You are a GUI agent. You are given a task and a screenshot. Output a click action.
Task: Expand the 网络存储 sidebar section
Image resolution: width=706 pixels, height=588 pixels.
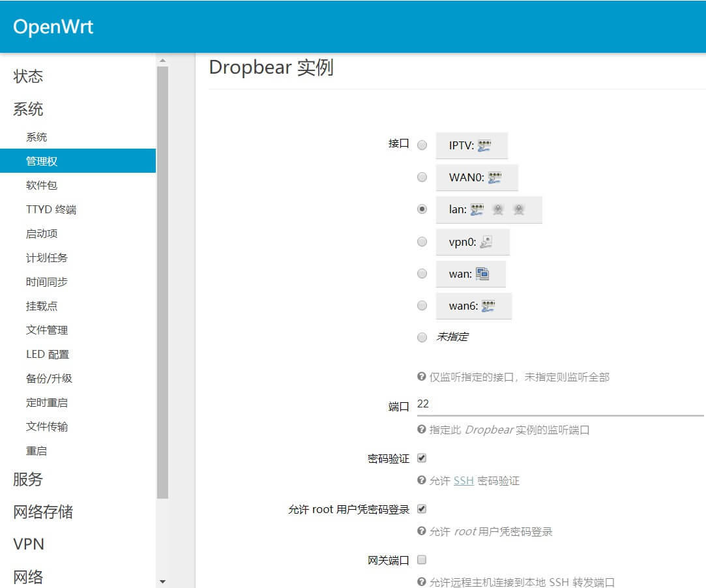(x=43, y=512)
